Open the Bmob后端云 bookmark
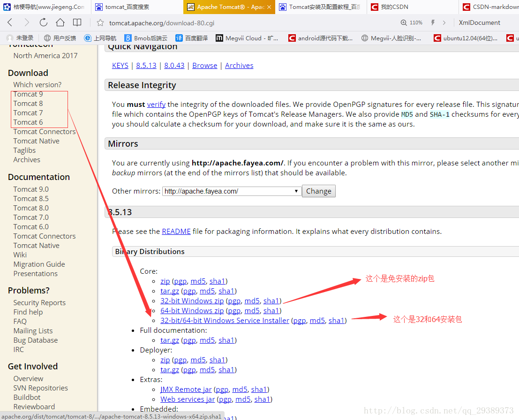 point(146,38)
